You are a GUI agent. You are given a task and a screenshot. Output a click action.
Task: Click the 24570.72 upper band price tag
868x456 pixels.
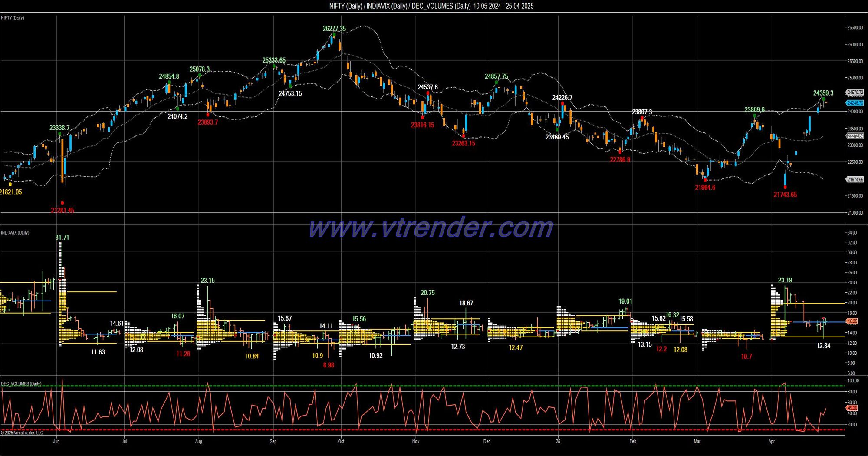(855, 93)
